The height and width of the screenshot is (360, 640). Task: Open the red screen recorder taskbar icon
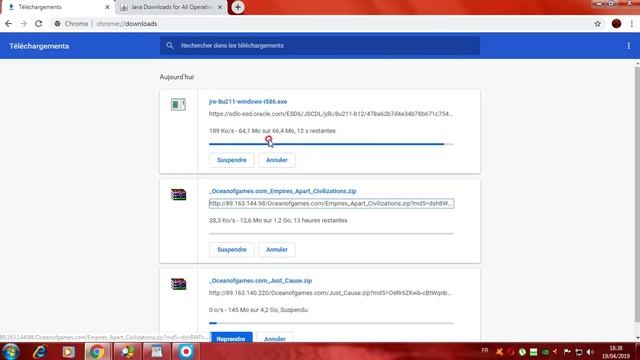click(x=186, y=351)
